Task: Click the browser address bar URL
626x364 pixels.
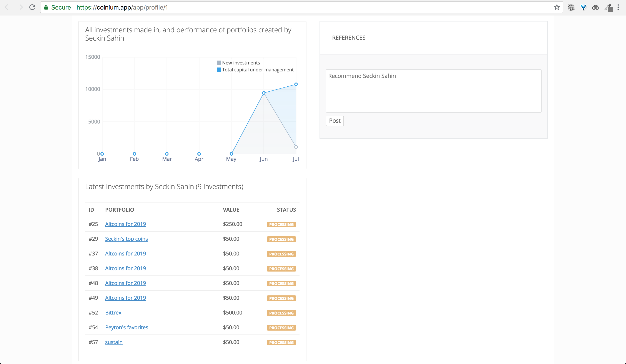Action: 122,7
